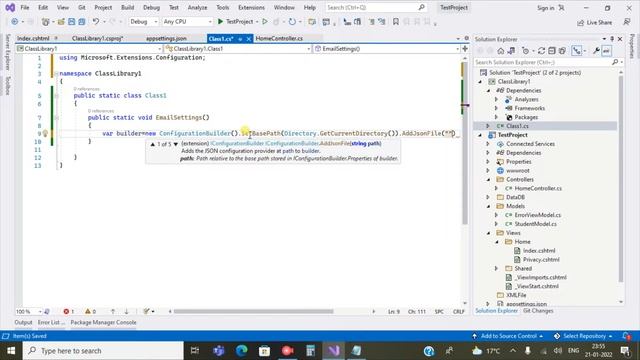640x360 pixels.
Task: Select _ViewStart.cshtml in Solution Explorer
Action: (537, 287)
